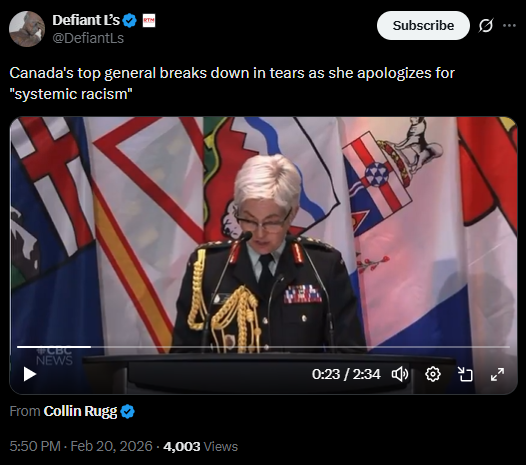Seek on the video progress bar
The height and width of the screenshot is (465, 526).
(x=263, y=347)
